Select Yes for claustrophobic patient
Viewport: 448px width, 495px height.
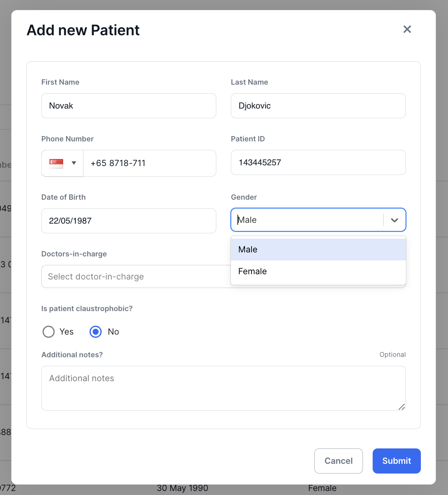49,332
